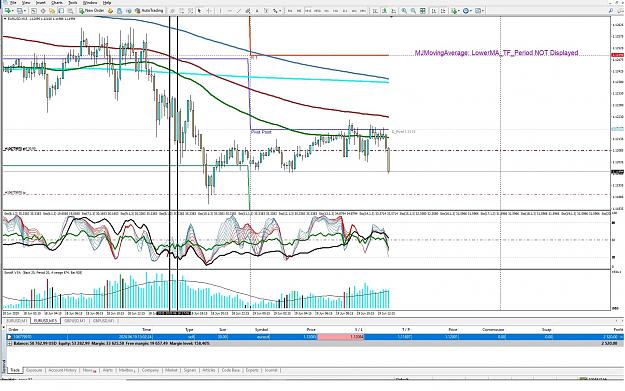This screenshot has height=391, width=625.
Task: Toggle the AutoTrading button
Action: point(149,10)
